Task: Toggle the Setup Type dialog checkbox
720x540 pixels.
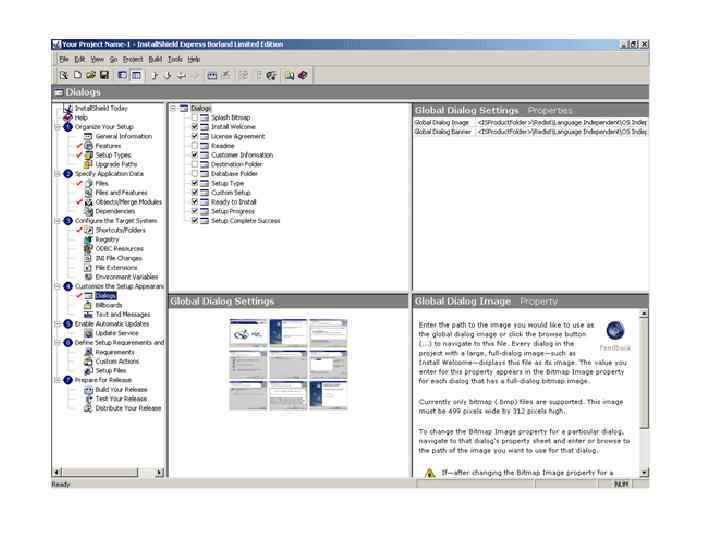Action: coord(195,183)
